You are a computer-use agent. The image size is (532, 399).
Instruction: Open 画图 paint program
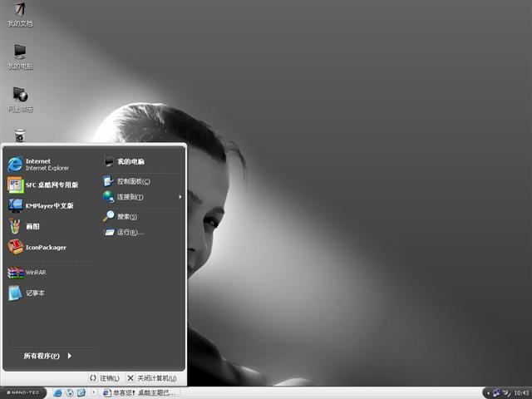coord(49,226)
